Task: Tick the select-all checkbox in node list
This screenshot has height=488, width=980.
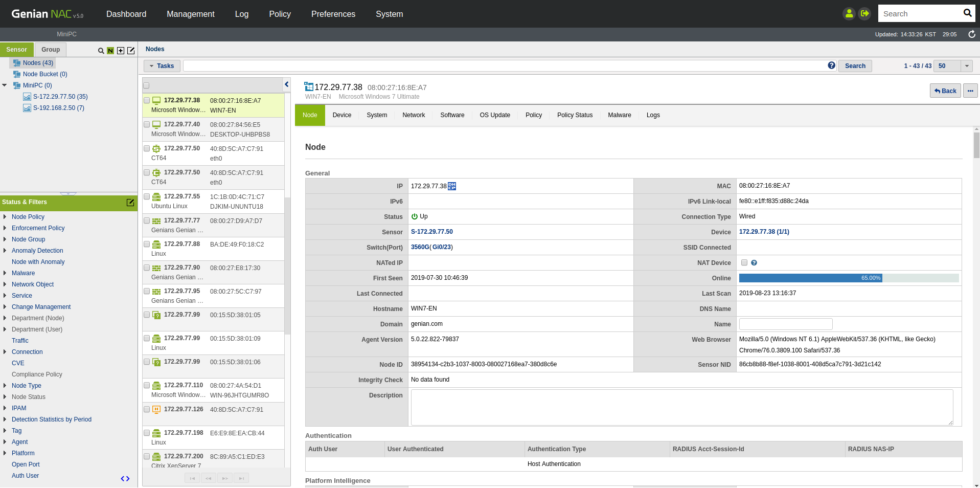Action: pos(146,85)
